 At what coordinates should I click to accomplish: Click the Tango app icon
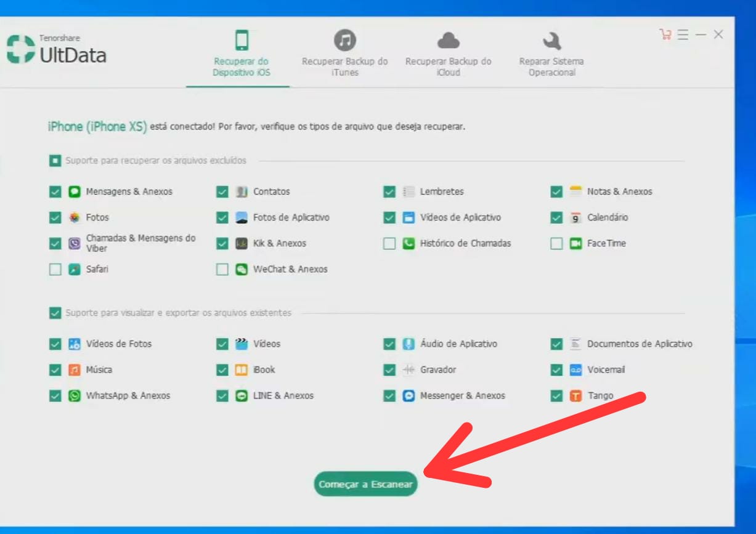pos(575,396)
